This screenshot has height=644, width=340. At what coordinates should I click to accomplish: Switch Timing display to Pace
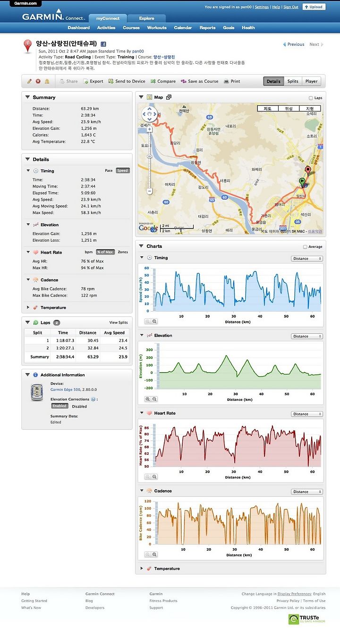(x=109, y=171)
